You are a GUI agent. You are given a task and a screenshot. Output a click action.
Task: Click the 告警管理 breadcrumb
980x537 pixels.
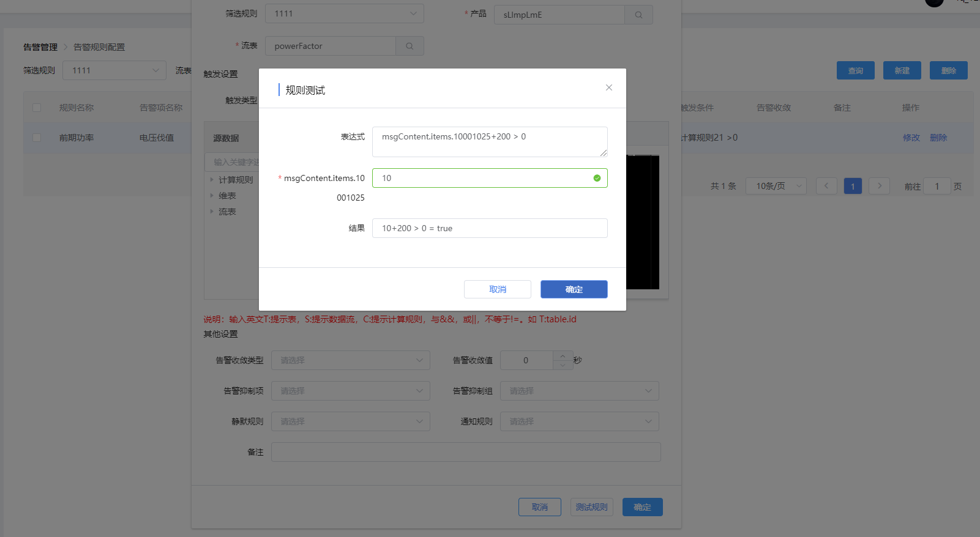pos(40,47)
